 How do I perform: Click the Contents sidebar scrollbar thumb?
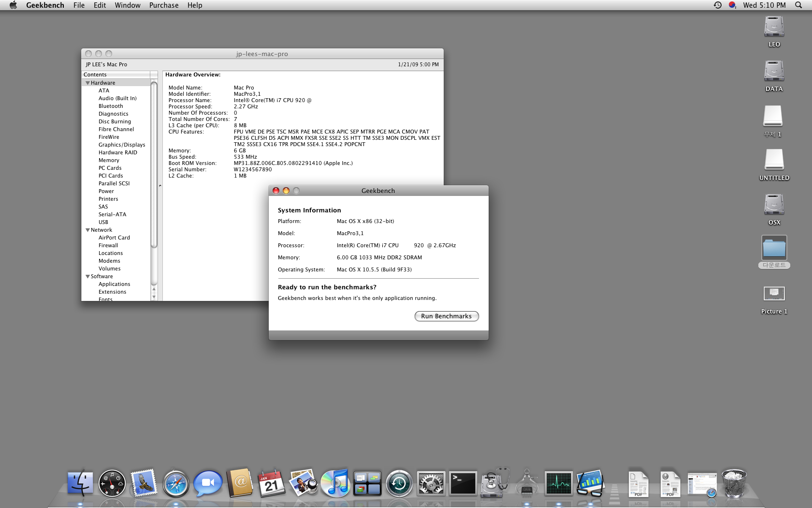[154, 164]
